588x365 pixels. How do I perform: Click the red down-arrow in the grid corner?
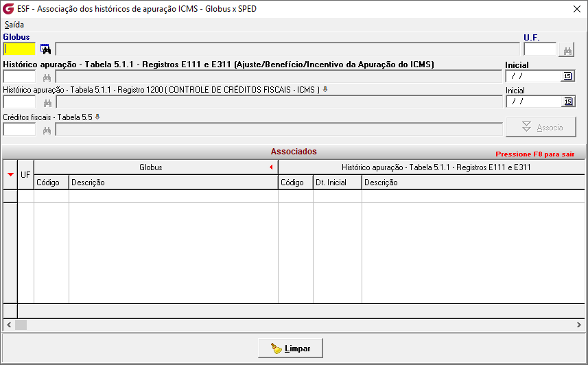coord(10,174)
